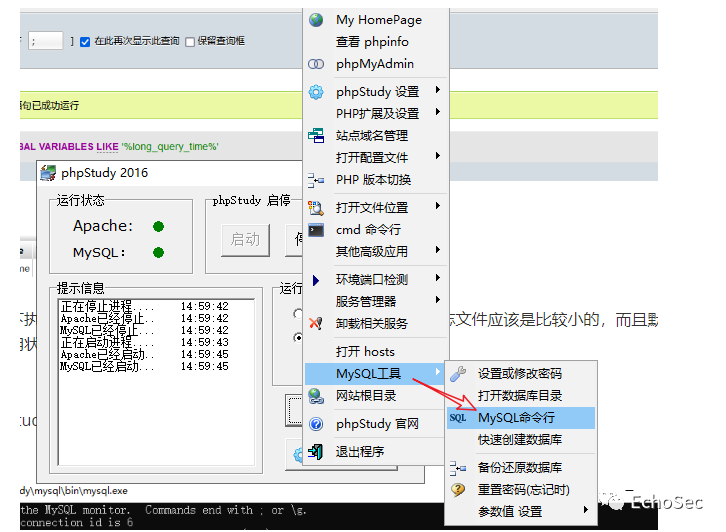Click the globe icon beside My HomePage

pyautogui.click(x=316, y=20)
